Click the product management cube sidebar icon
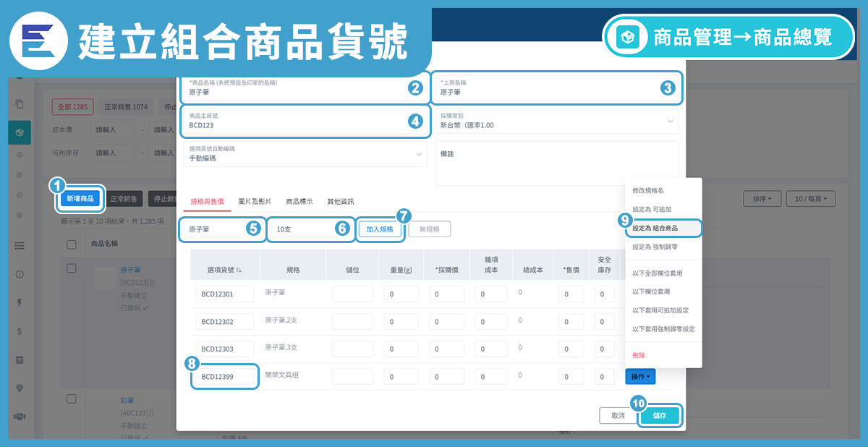This screenshot has height=447, width=868. click(x=20, y=132)
